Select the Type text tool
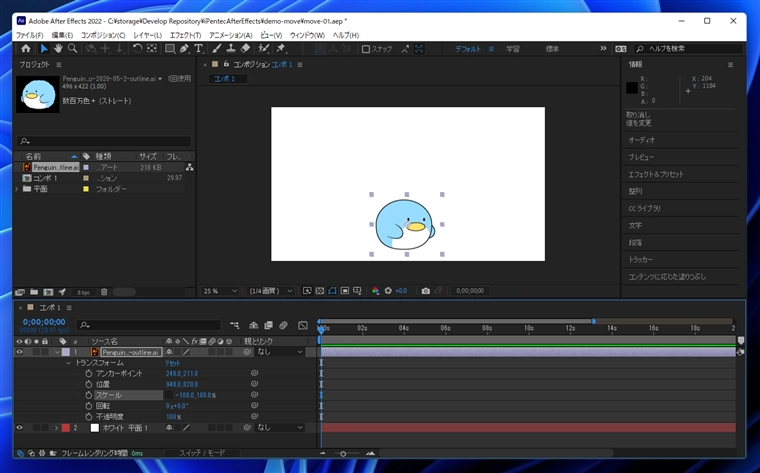 pyautogui.click(x=198, y=48)
